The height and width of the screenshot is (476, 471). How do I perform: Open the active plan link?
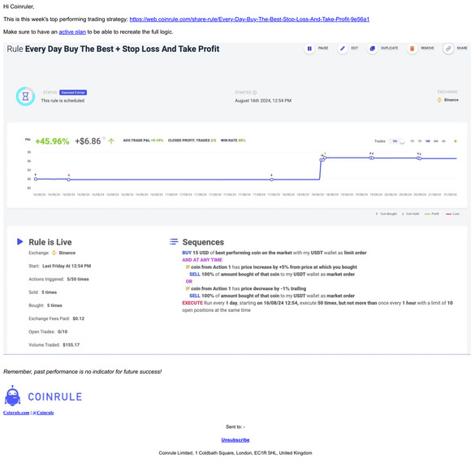72,32
